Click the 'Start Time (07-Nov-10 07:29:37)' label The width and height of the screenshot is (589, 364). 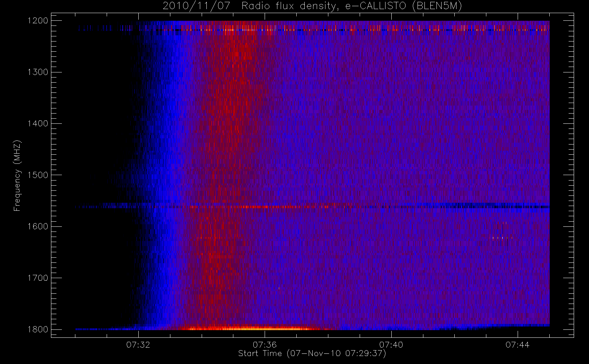pyautogui.click(x=312, y=353)
